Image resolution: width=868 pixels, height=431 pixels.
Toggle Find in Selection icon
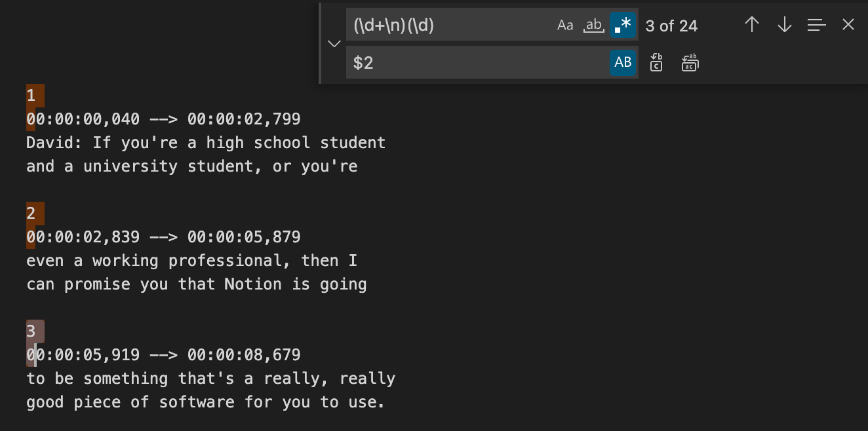pyautogui.click(x=816, y=26)
